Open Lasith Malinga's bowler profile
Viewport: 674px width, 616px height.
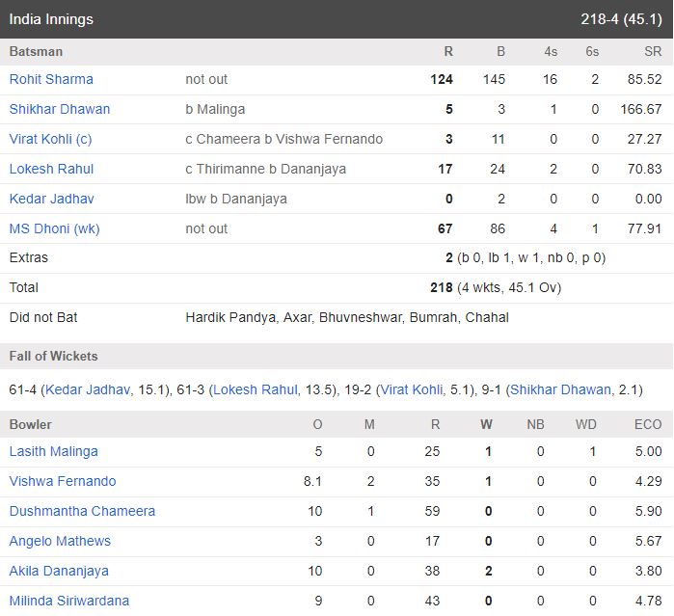(54, 452)
